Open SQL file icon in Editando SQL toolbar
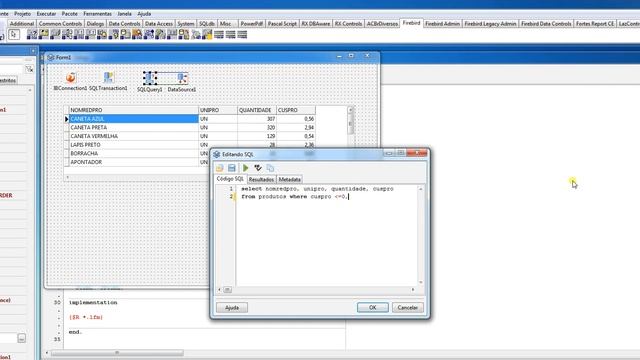Image resolution: width=640 pixels, height=360 pixels. (220, 168)
